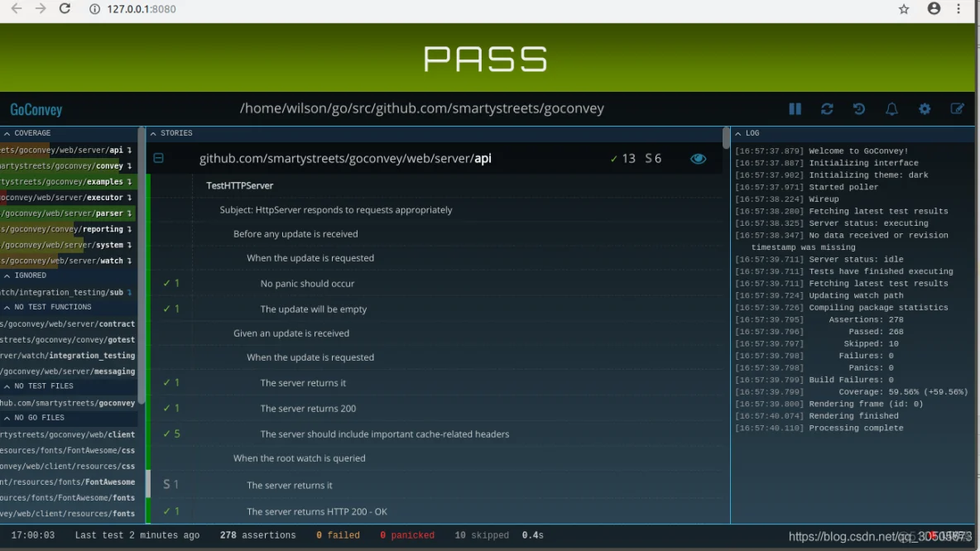Select story 'The server returns 200'
980x551 pixels.
(308, 409)
